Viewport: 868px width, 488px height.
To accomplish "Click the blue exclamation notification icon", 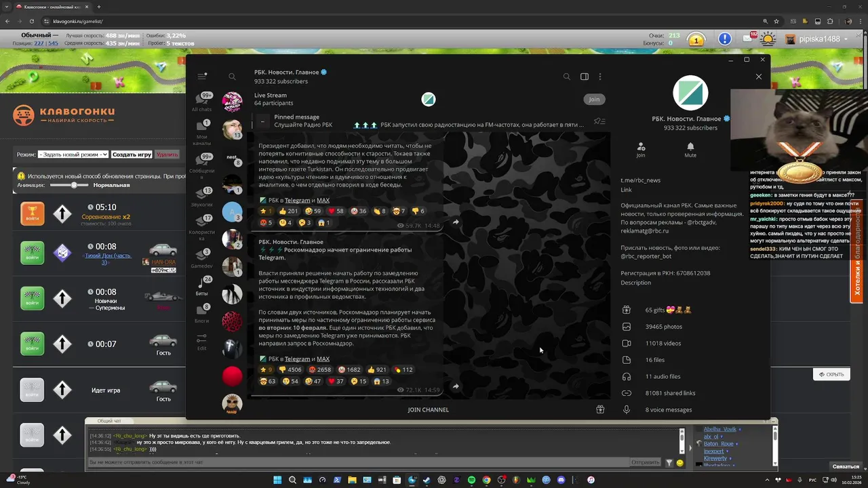I will point(725,39).
